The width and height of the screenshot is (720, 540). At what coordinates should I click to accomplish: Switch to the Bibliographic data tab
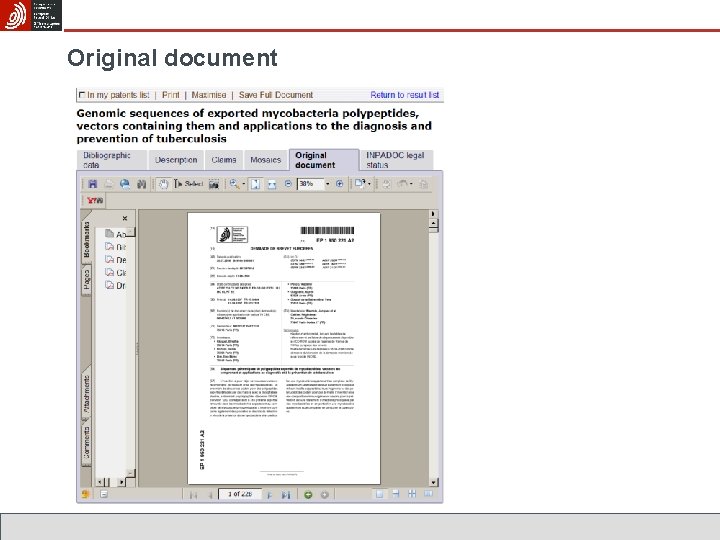[112, 160]
